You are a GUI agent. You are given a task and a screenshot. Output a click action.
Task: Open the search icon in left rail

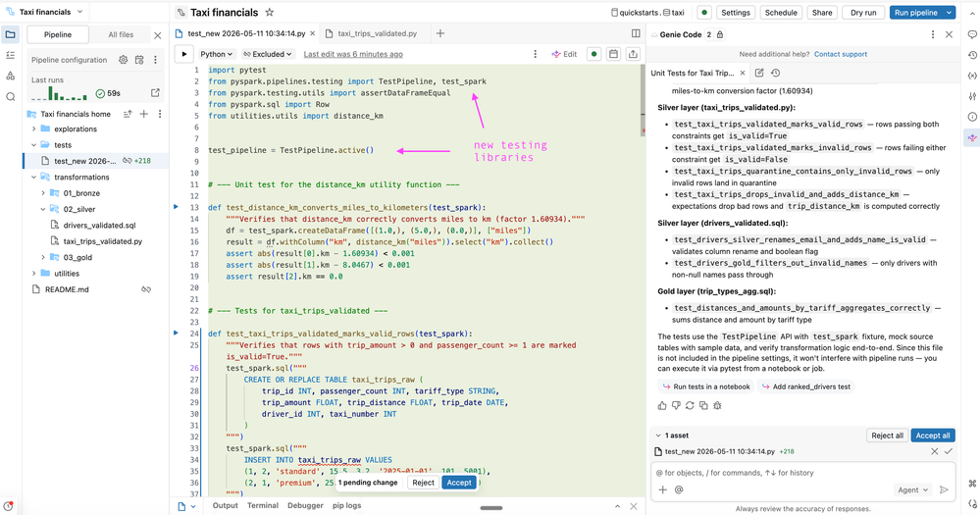point(11,97)
